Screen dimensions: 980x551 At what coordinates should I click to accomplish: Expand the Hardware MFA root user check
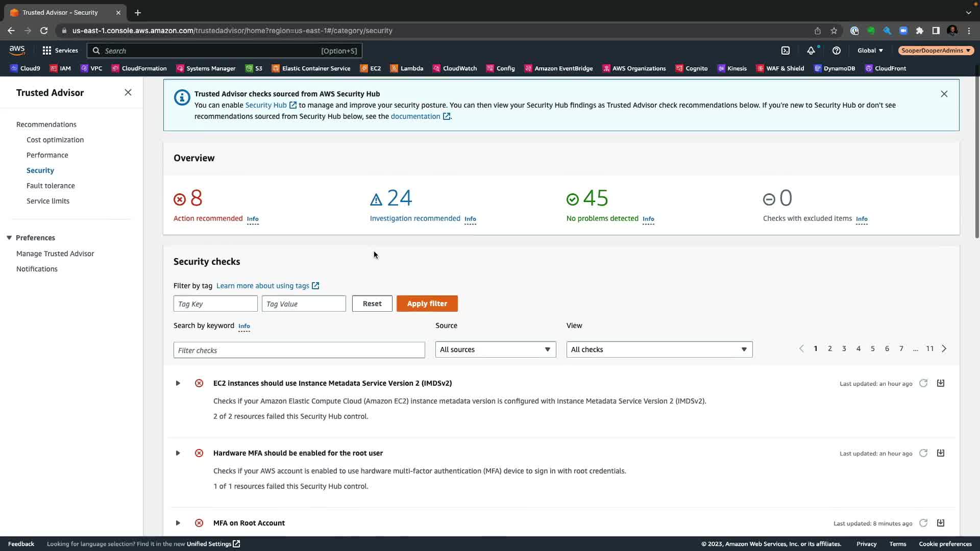click(x=178, y=453)
